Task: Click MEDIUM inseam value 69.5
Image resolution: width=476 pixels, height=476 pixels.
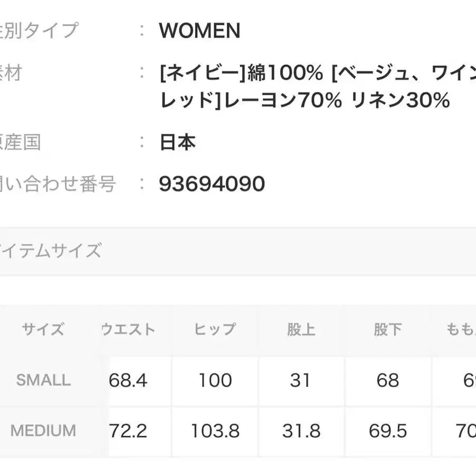Action: click(x=387, y=431)
